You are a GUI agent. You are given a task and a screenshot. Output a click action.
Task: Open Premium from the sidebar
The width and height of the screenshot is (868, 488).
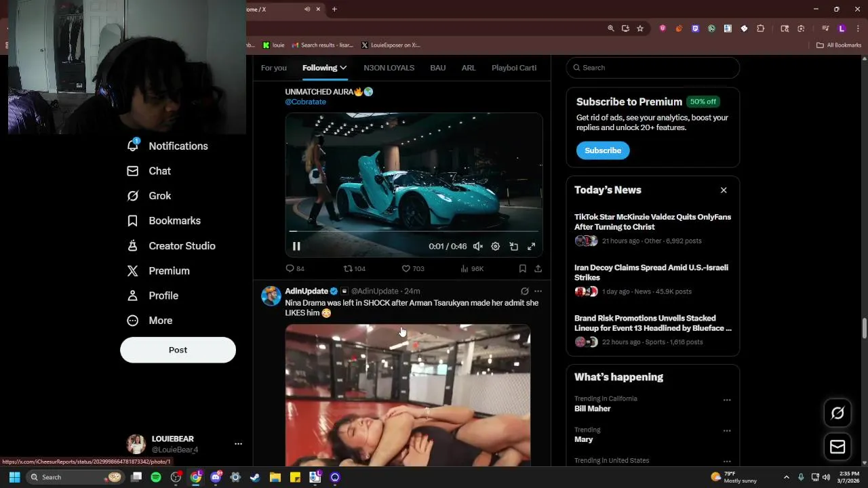pos(159,270)
